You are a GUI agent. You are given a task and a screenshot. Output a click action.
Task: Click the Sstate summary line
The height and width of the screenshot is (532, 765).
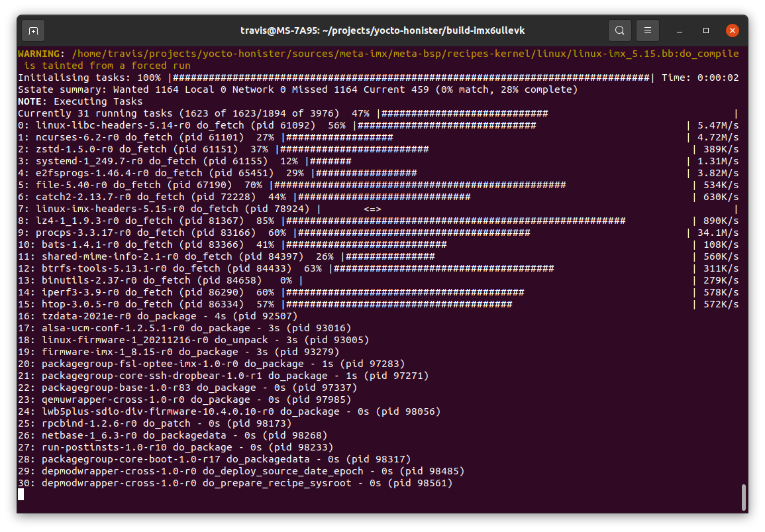tap(297, 89)
